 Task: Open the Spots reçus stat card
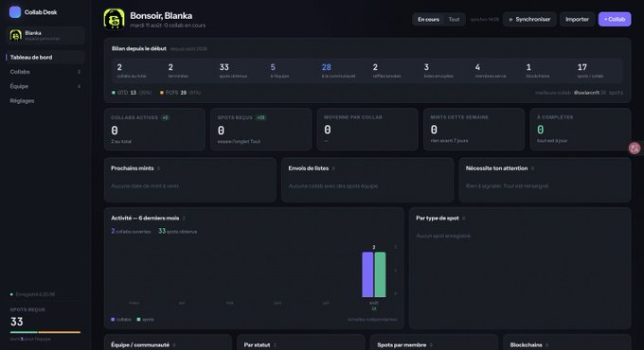coord(260,129)
